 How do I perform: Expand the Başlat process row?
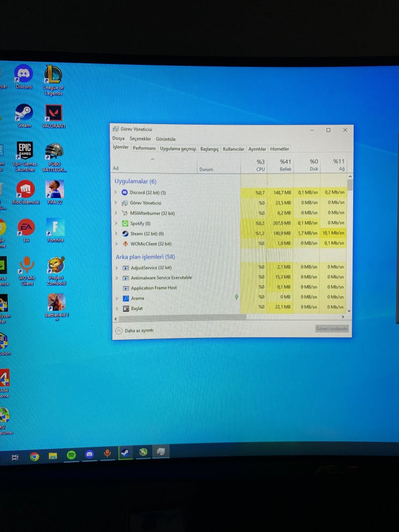[x=117, y=308]
